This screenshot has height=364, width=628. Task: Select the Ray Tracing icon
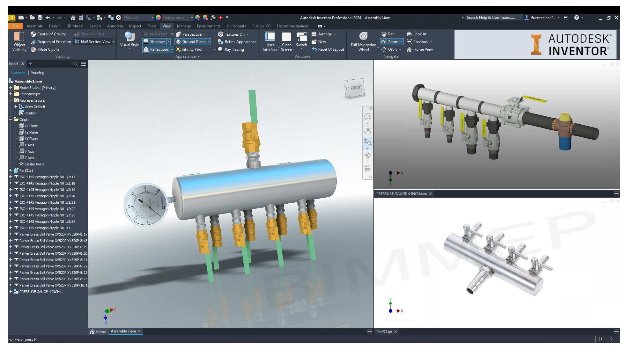tap(220, 49)
